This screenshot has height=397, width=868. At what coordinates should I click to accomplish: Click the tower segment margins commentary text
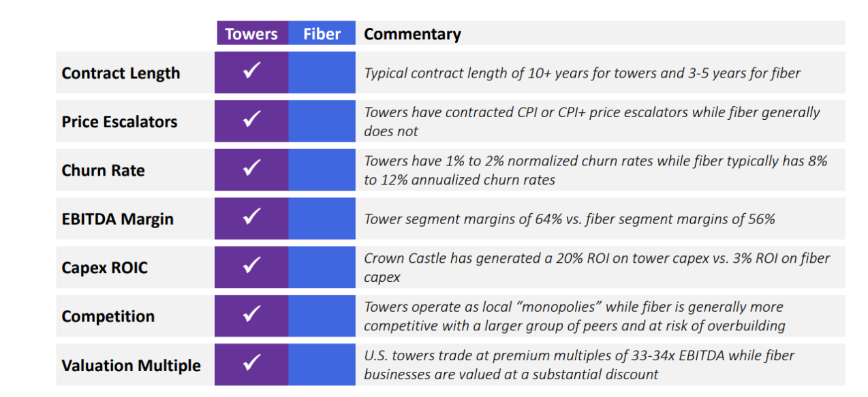(x=569, y=219)
